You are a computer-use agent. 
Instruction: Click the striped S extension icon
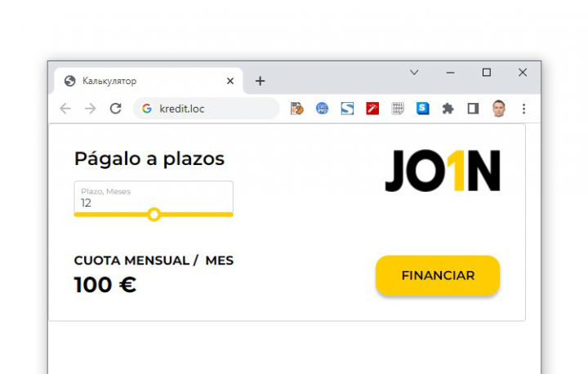pyautogui.click(x=347, y=109)
